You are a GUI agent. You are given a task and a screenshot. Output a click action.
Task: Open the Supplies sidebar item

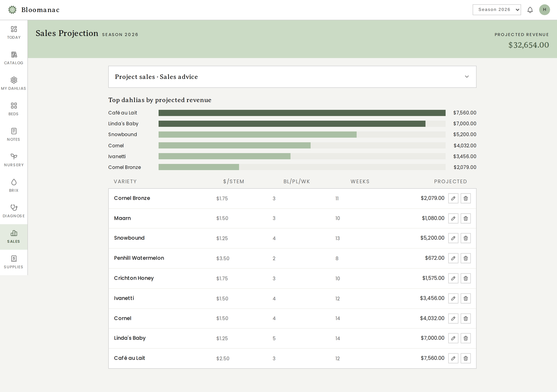(x=14, y=262)
